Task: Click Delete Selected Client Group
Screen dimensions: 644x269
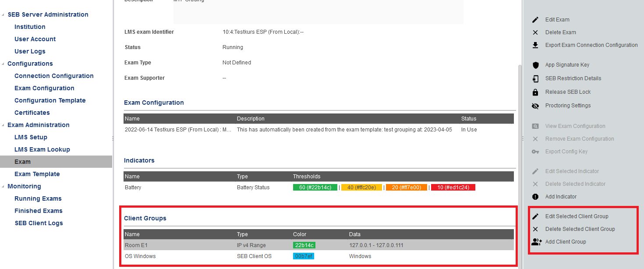Action: [x=580, y=229]
